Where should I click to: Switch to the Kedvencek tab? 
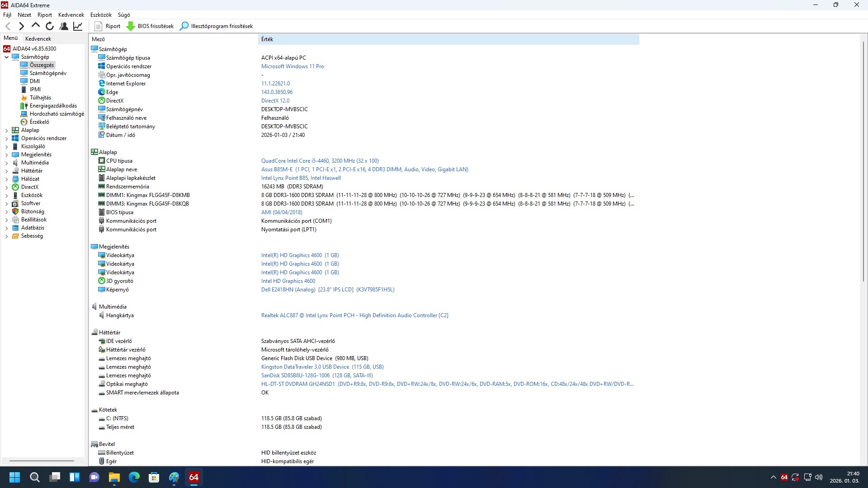coord(38,39)
